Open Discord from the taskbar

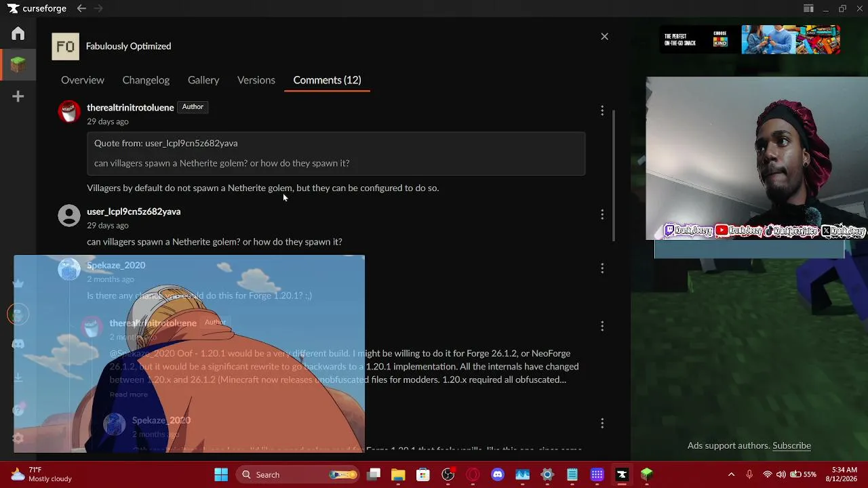(x=498, y=474)
